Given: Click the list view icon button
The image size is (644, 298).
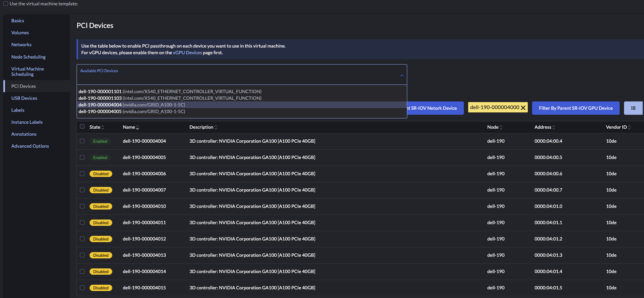Looking at the screenshot, I should [633, 108].
